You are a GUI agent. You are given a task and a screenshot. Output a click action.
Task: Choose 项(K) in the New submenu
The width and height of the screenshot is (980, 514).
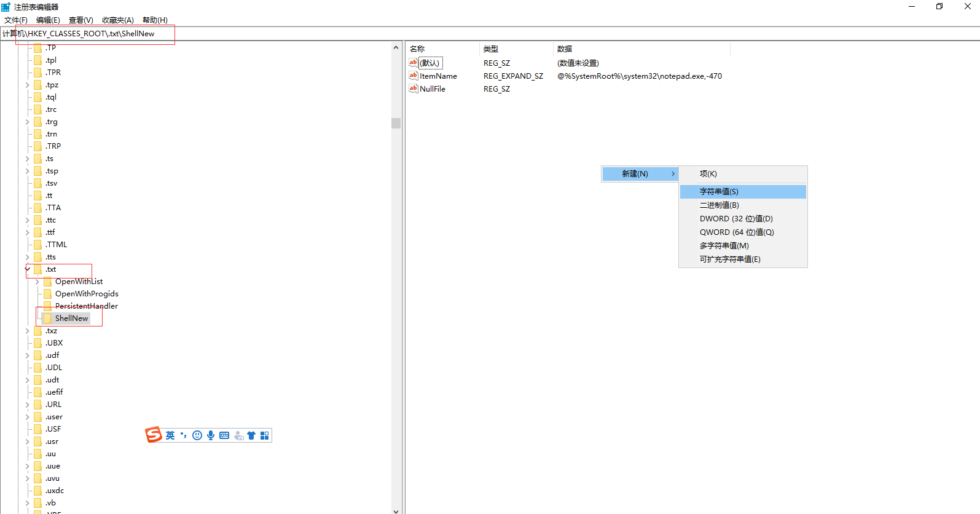(743, 173)
